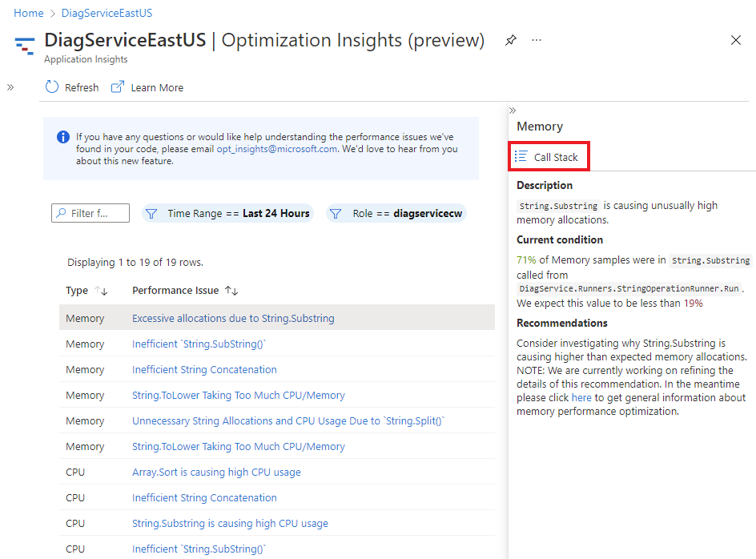This screenshot has width=756, height=559.
Task: Open DiagServiceEastUS breadcrumb link
Action: (x=107, y=13)
